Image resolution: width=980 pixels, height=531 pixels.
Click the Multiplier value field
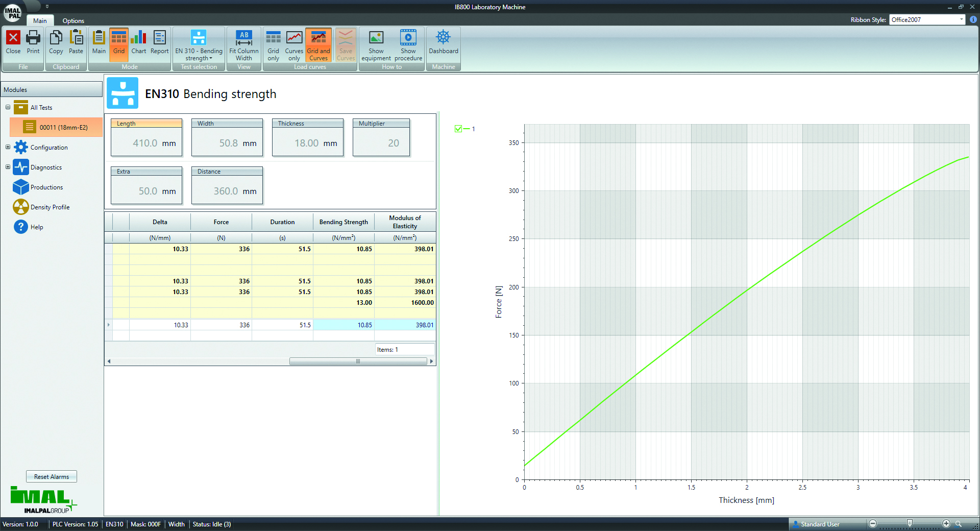click(x=381, y=142)
